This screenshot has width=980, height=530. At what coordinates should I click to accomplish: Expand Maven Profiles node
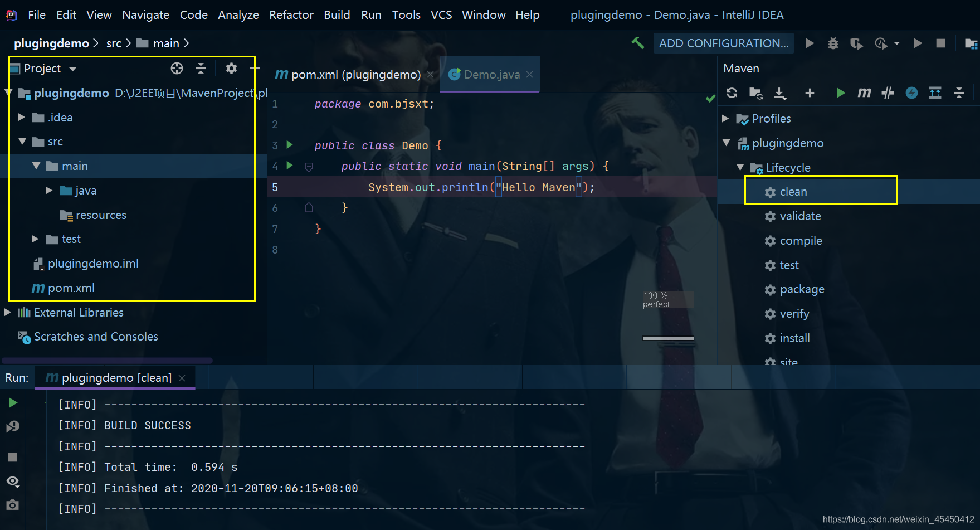(x=725, y=119)
